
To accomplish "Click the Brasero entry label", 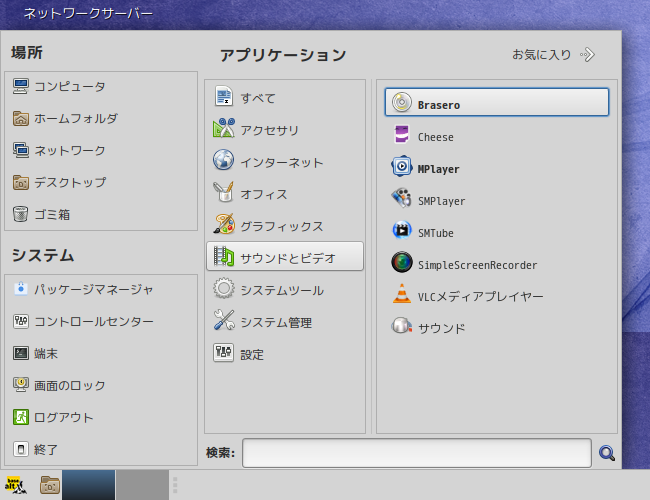I will [439, 105].
